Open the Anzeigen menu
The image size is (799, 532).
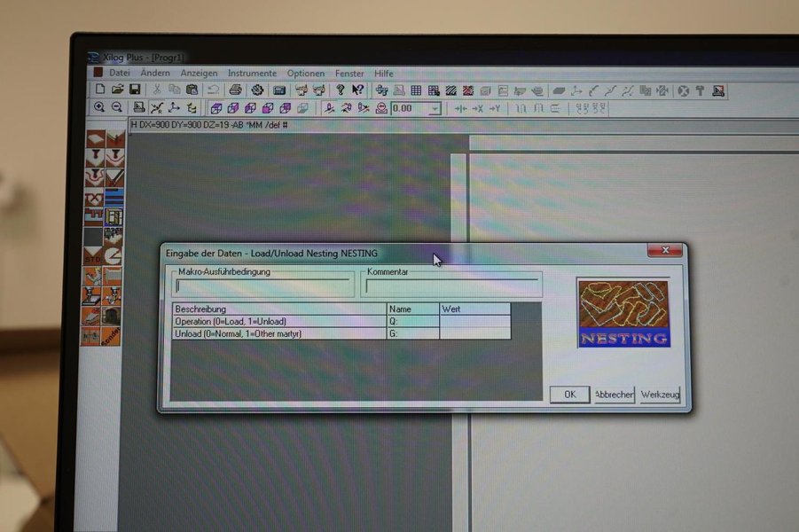199,74
